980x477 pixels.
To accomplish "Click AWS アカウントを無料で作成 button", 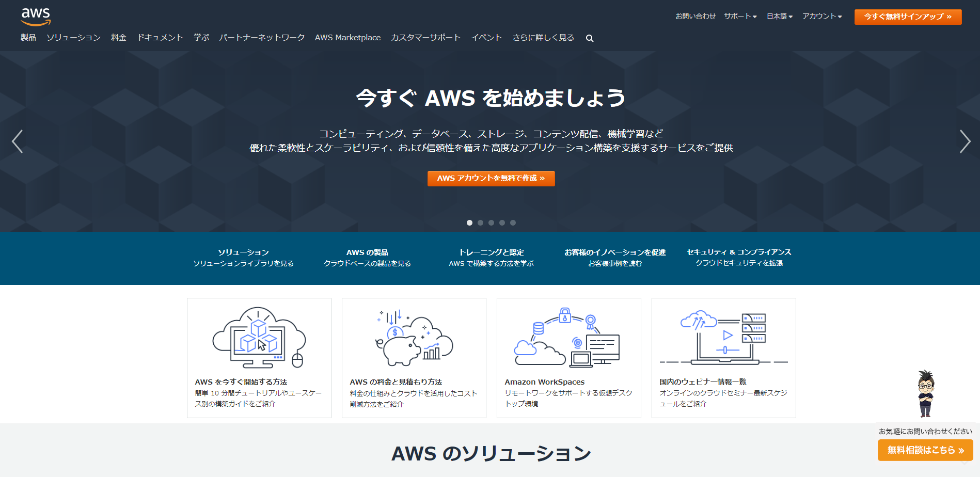I will [491, 178].
